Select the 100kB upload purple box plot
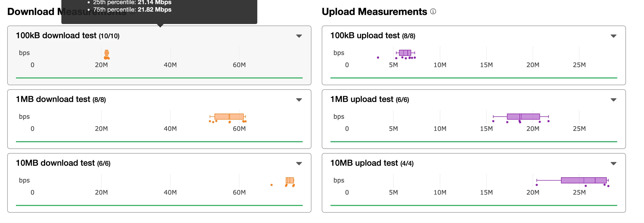This screenshot has width=644, height=223. pyautogui.click(x=405, y=53)
